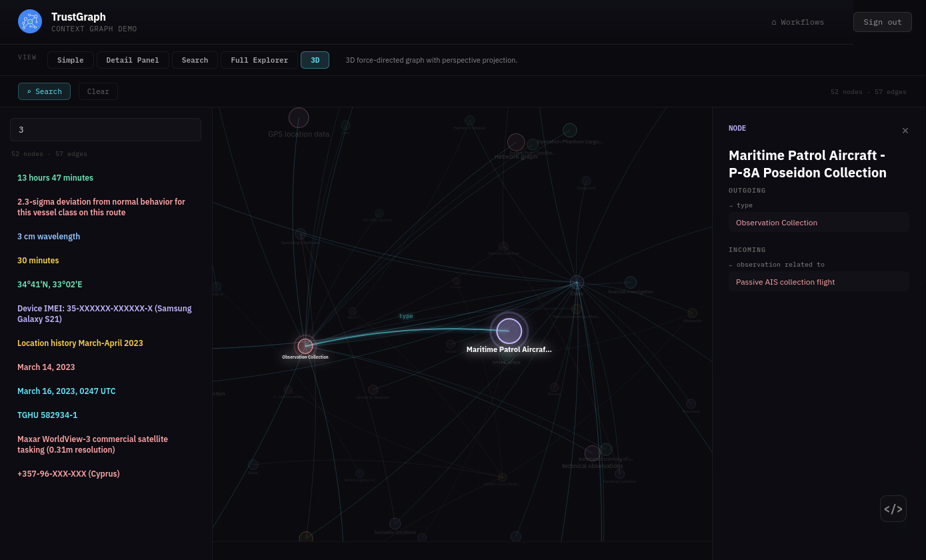This screenshot has width=926, height=560.
Task: Click the Observation Collection graph node
Action: click(x=305, y=346)
